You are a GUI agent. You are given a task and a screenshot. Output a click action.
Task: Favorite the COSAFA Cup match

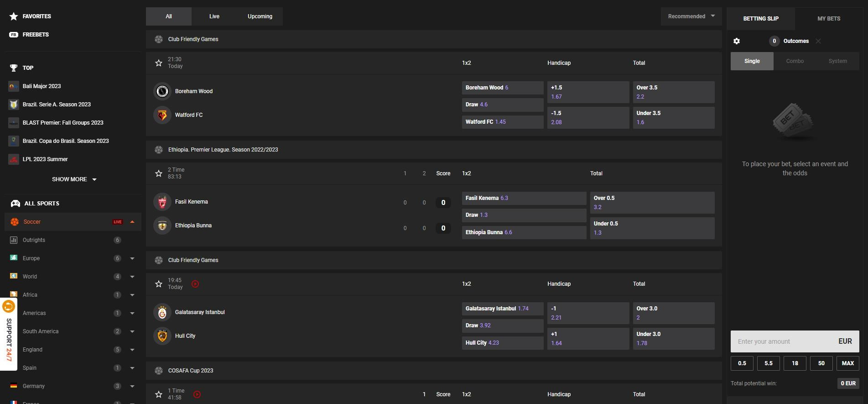(x=159, y=394)
